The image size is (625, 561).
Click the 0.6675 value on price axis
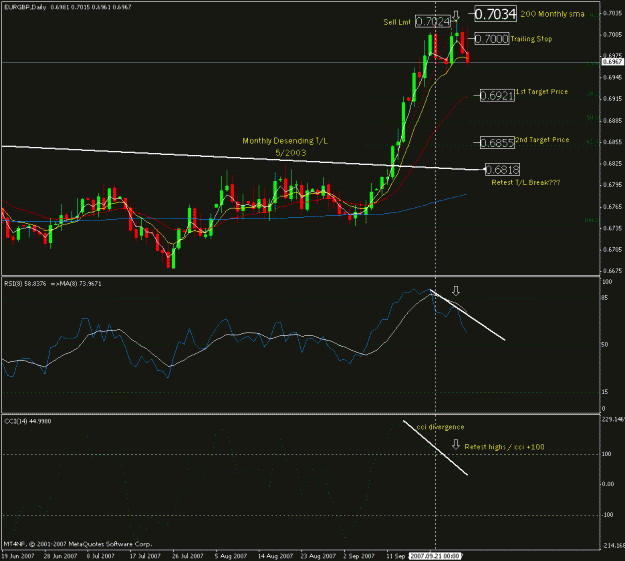tap(611, 271)
